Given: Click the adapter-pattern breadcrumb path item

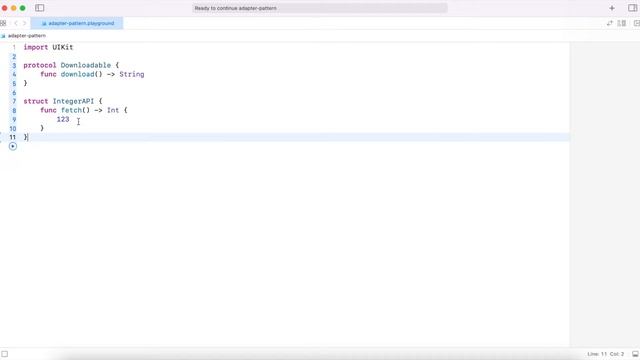Looking at the screenshot, I should click(24, 36).
